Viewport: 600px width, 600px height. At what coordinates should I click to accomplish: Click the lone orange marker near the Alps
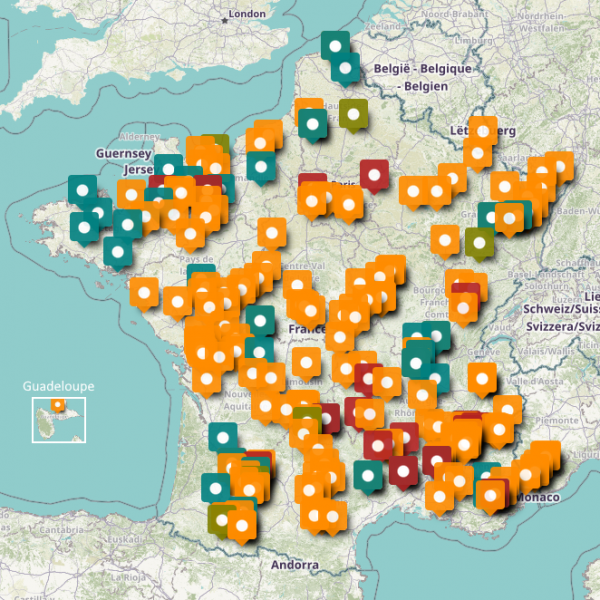point(482,377)
